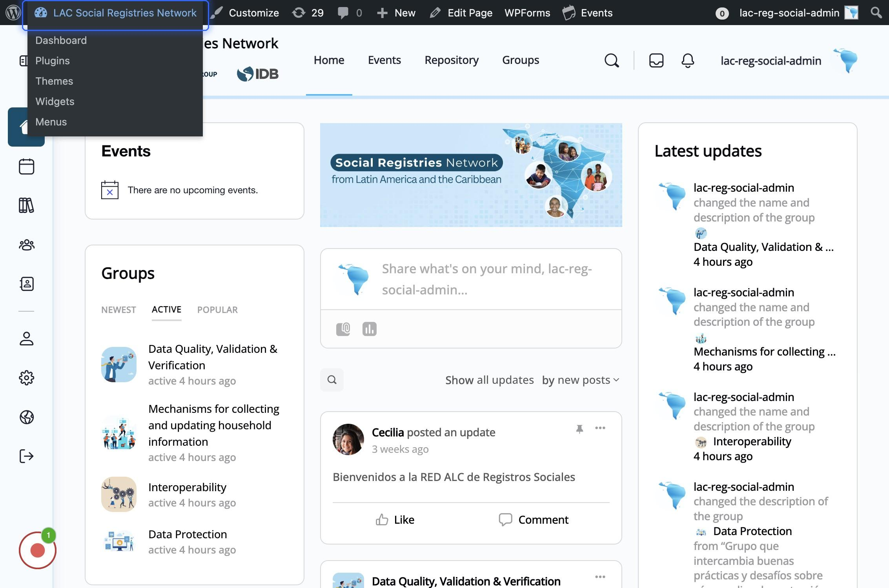Toggle pin on Cecilia's post
This screenshot has height=588, width=889.
pyautogui.click(x=579, y=428)
